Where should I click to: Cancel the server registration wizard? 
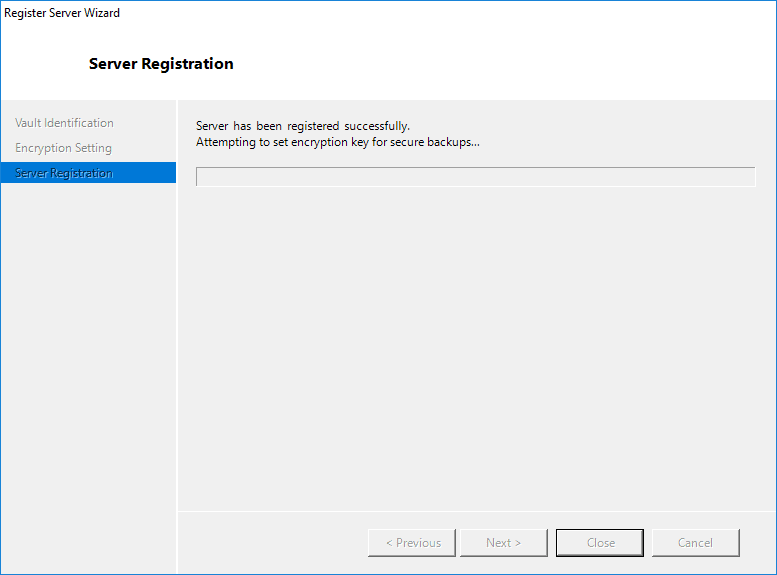(x=695, y=543)
